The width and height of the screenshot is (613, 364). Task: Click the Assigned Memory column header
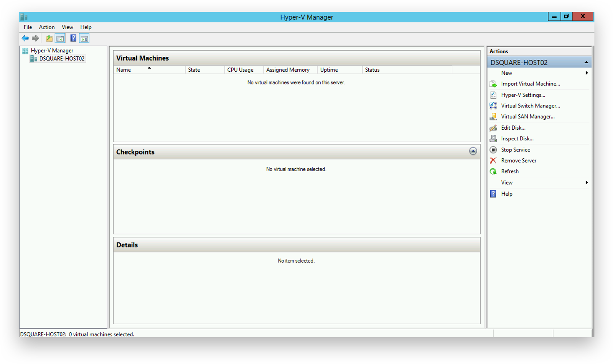tap(290, 70)
